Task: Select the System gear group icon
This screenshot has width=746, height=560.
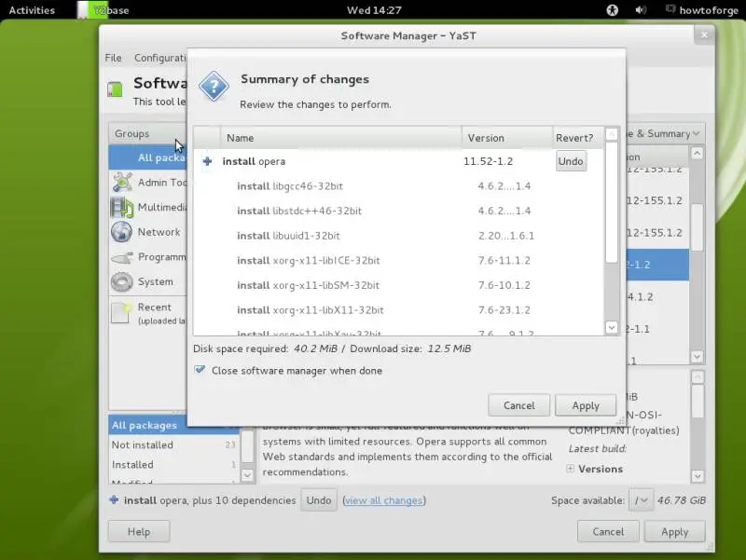Action: click(122, 281)
